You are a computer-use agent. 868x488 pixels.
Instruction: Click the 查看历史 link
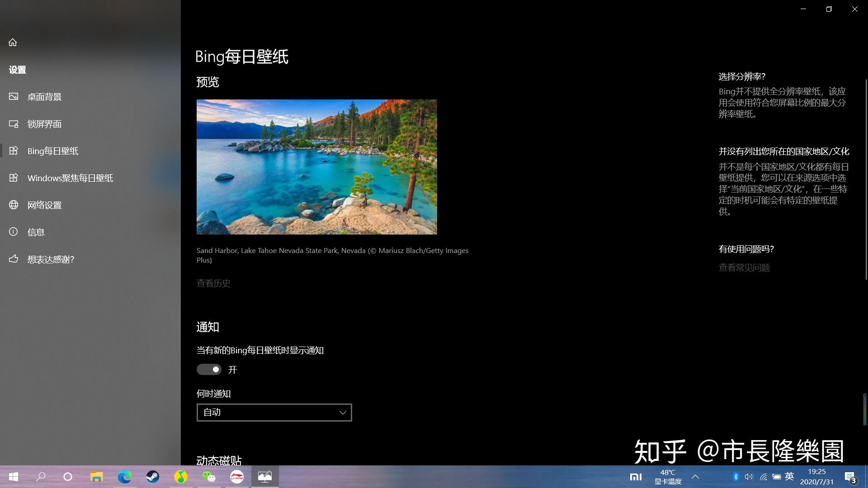[x=213, y=283]
